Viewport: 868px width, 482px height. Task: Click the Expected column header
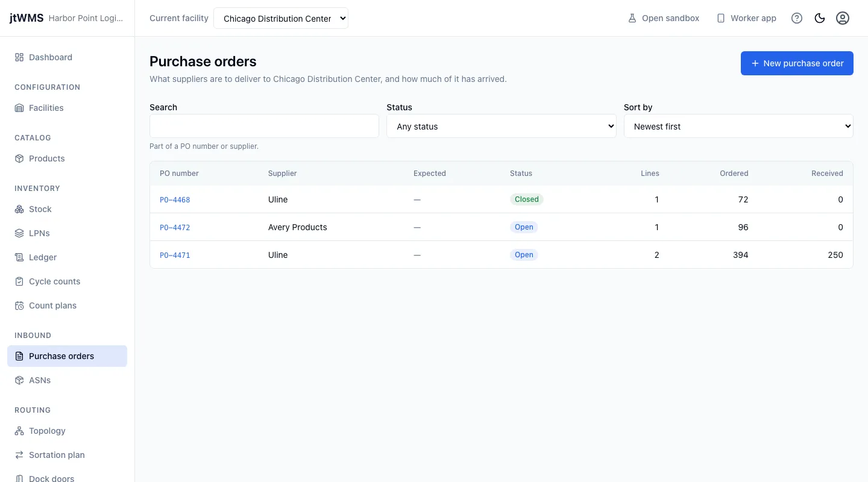tap(430, 173)
